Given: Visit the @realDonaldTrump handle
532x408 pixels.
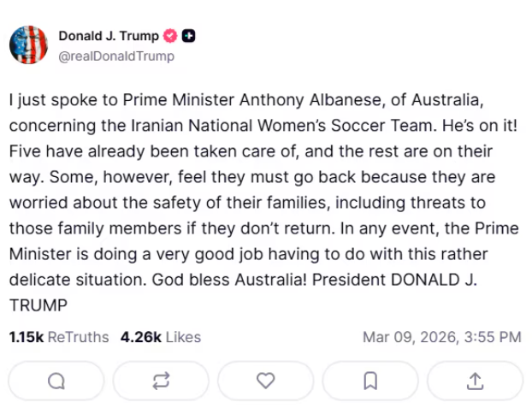Looking at the screenshot, I should (115, 56).
